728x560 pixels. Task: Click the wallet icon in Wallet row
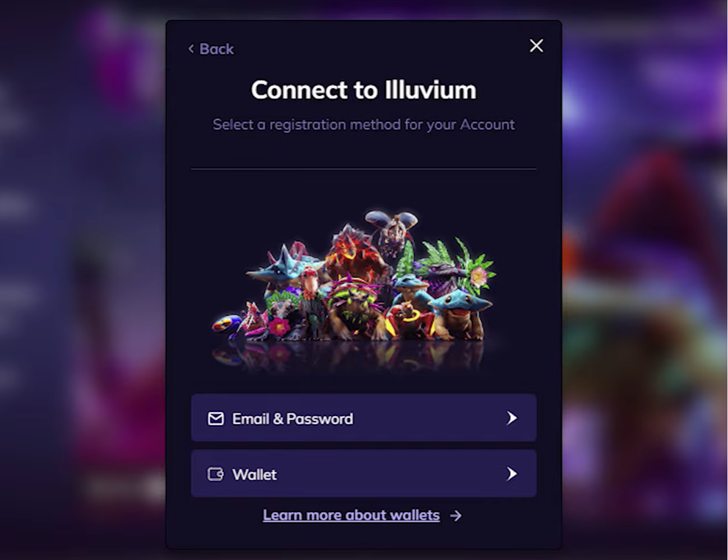coord(216,474)
